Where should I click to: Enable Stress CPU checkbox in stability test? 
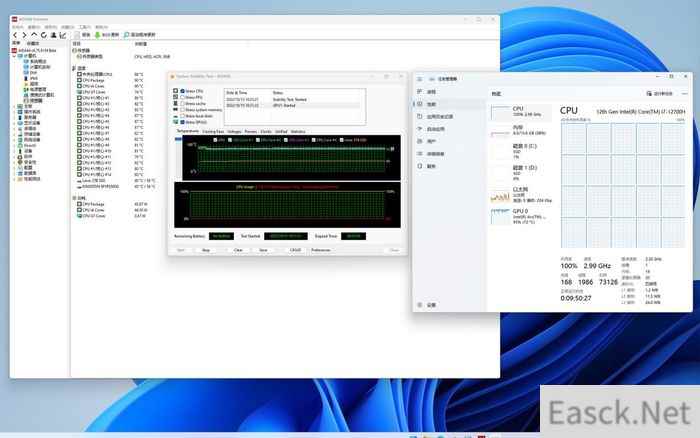coord(183,91)
